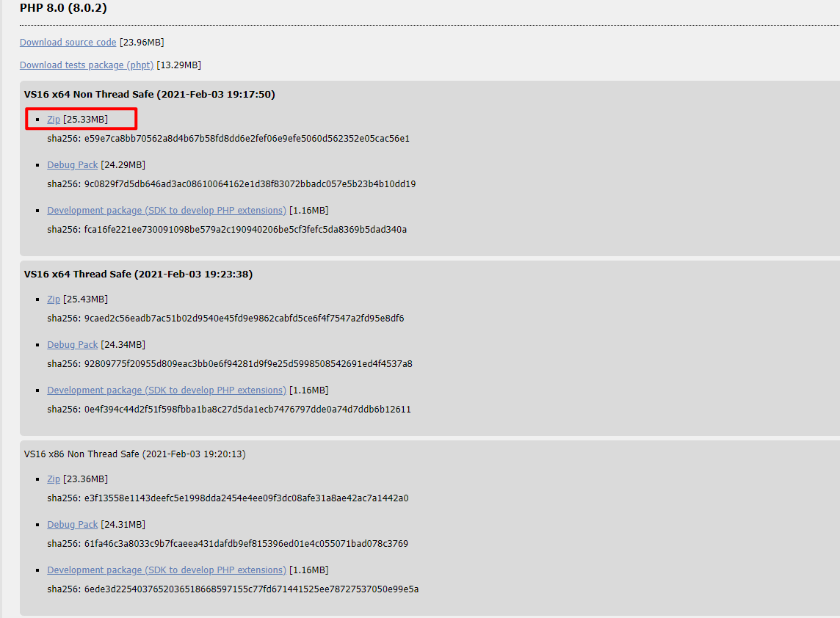Viewport: 840px width, 618px height.
Task: Download the x64 Thread Safe Zip
Action: click(54, 299)
